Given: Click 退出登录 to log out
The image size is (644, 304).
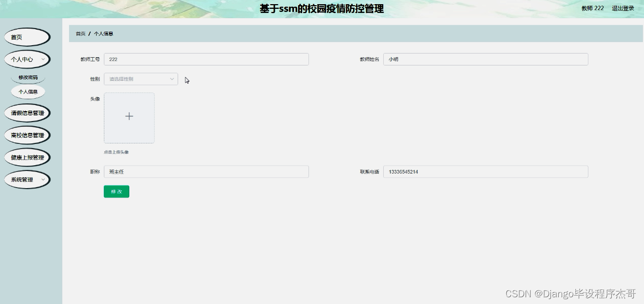Looking at the screenshot, I should (623, 8).
